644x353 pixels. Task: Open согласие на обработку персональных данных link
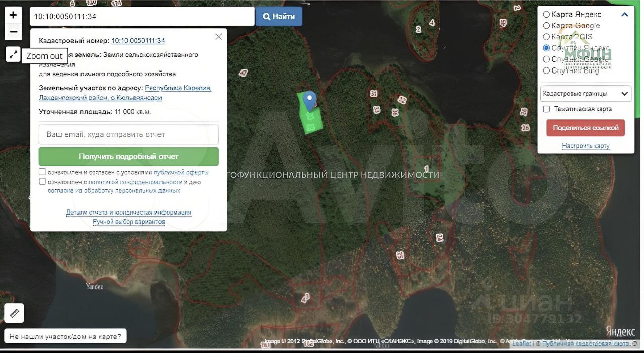pos(114,191)
